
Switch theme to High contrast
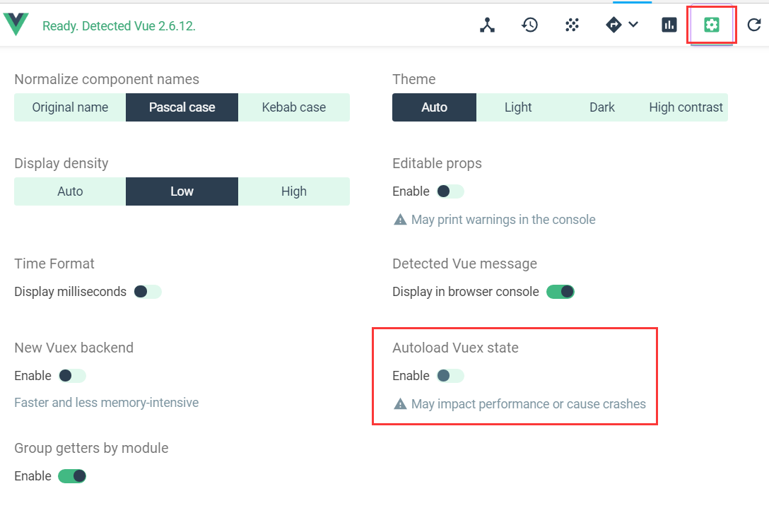pos(686,107)
